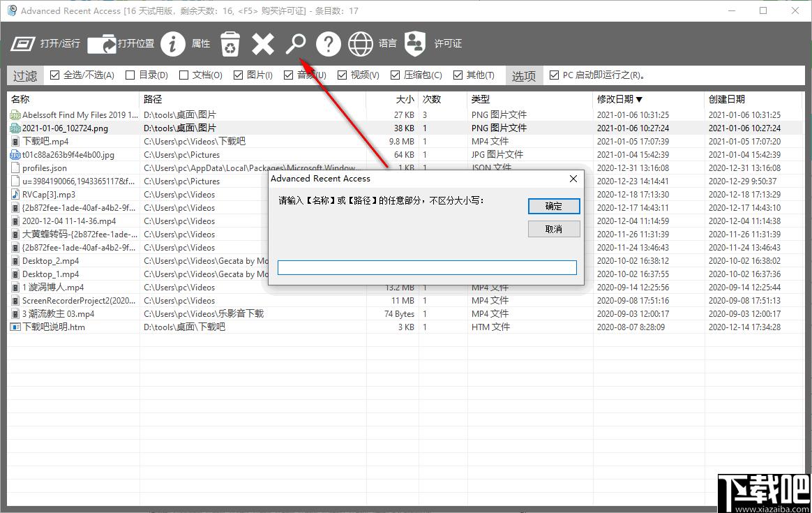812x513 pixels.
Task: Sort by 次数 column header
Action: 443,99
